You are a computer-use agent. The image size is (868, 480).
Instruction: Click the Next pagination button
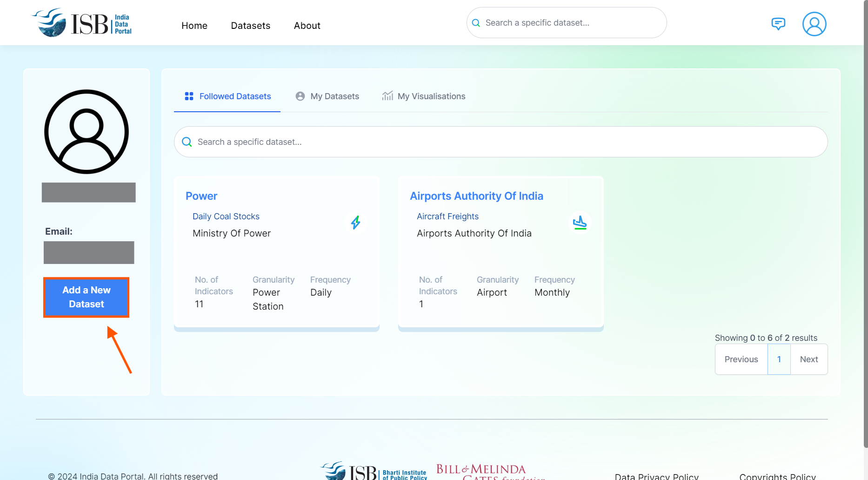[x=808, y=359]
